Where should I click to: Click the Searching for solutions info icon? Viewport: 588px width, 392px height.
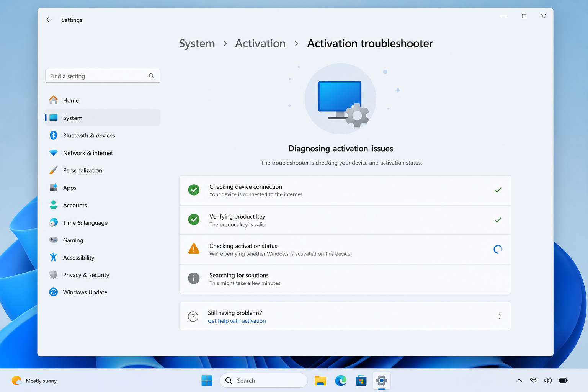pyautogui.click(x=194, y=278)
